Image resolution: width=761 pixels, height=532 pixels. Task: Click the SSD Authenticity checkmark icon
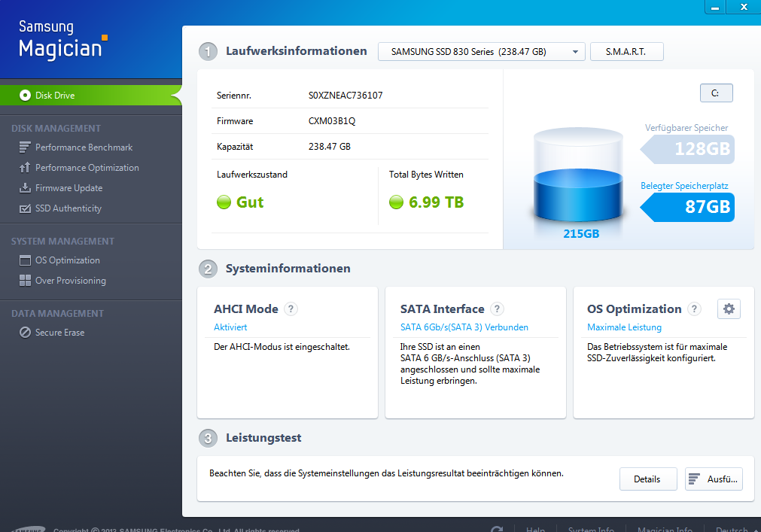tap(25, 208)
